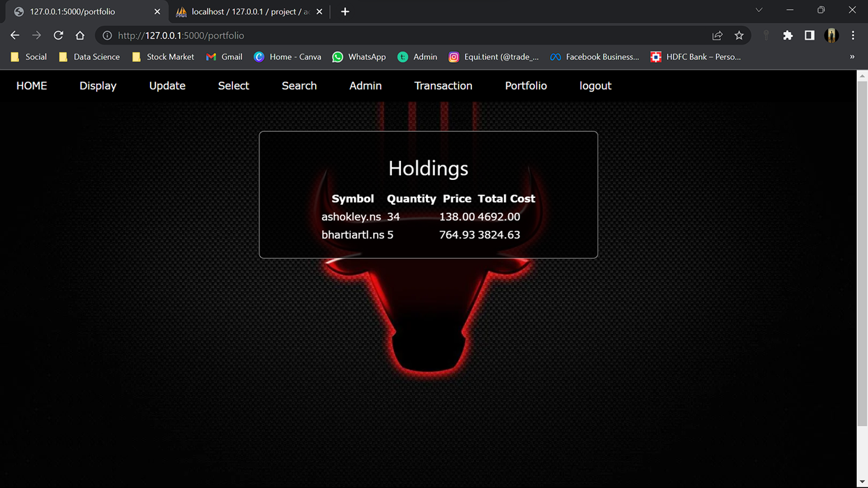Screen dimensions: 868x488
Task: Open the tab search dropdown arrow
Action: [759, 11]
